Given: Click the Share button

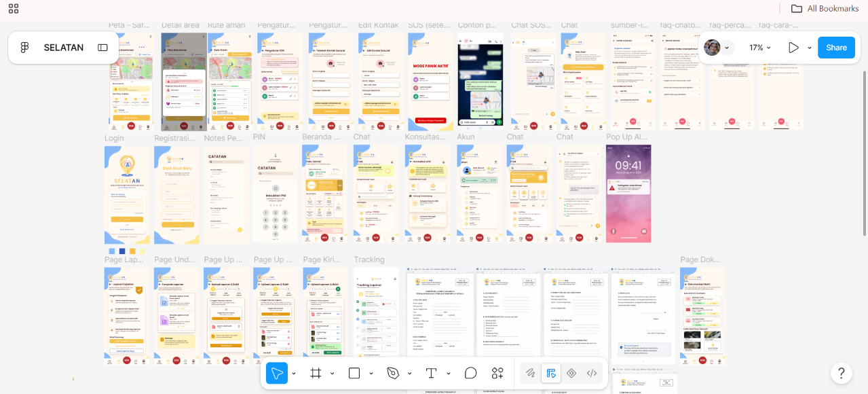Looking at the screenshot, I should (x=836, y=48).
